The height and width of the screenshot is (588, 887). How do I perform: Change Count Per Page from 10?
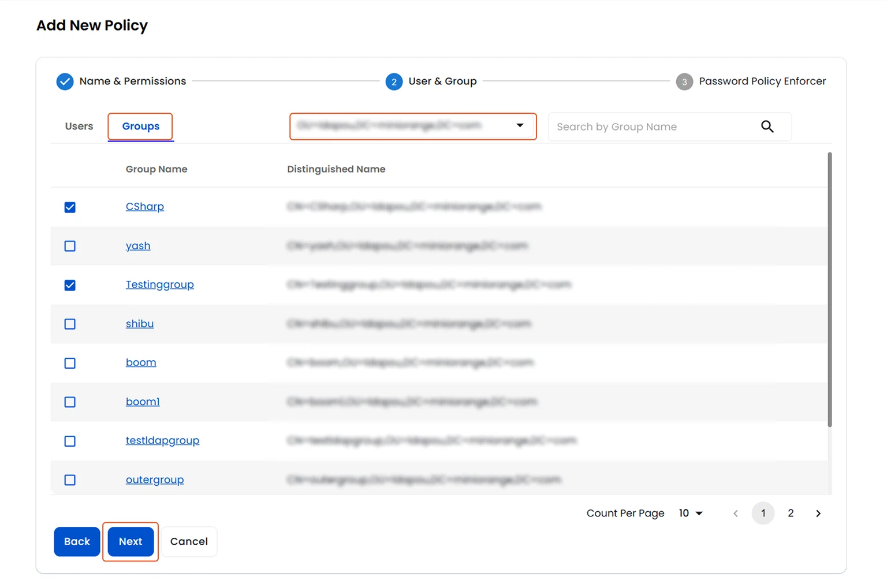[x=691, y=513]
